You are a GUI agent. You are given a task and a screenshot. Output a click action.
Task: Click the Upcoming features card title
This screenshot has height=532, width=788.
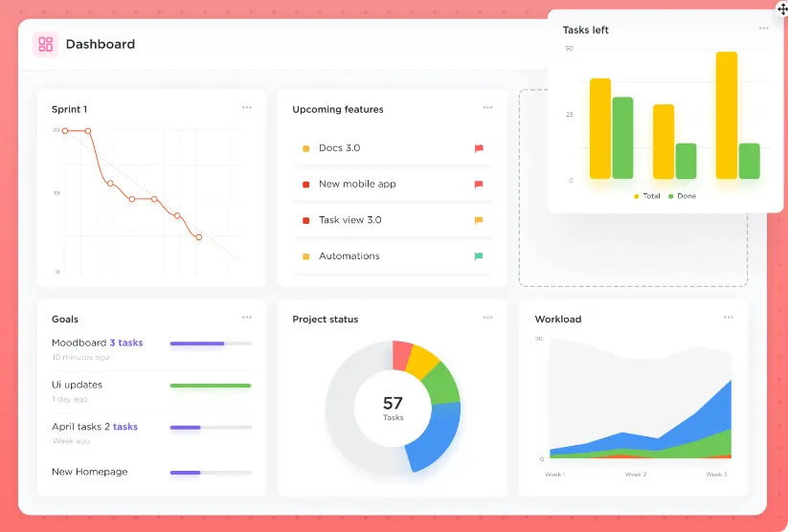tap(338, 109)
